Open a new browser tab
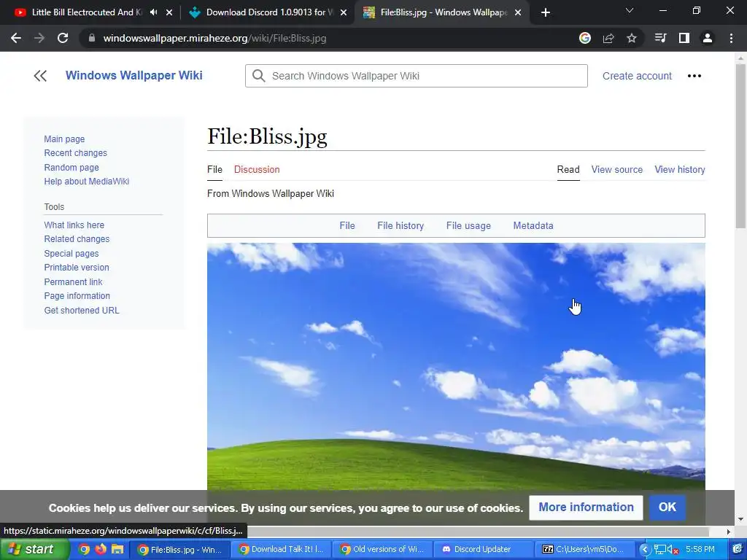 pyautogui.click(x=546, y=12)
